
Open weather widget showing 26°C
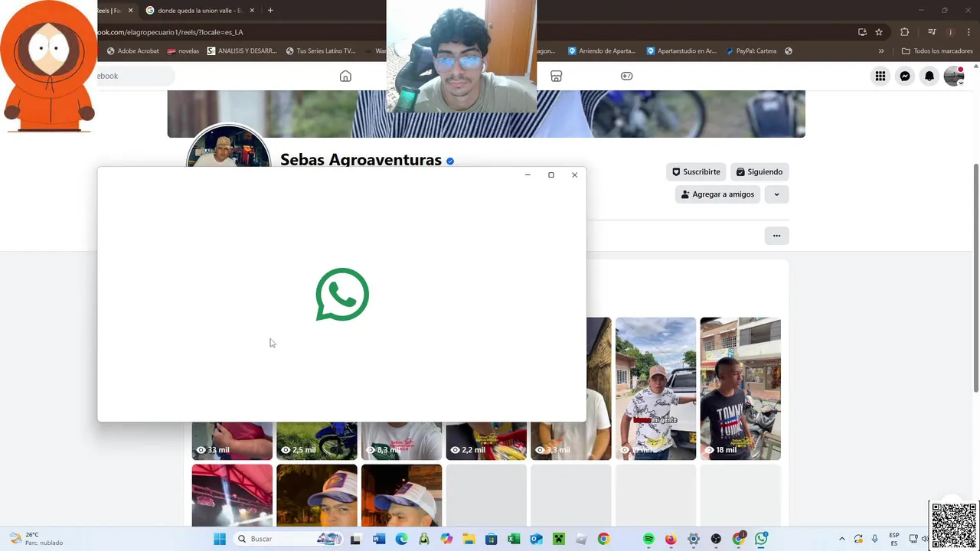pos(37,539)
